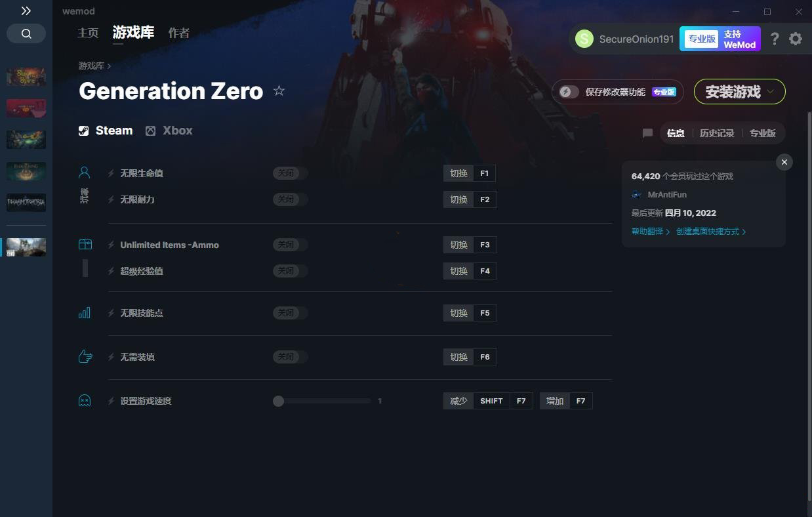This screenshot has width=812, height=517.
Task: Toggle 无需装填 cheat switch
Action: (291, 357)
